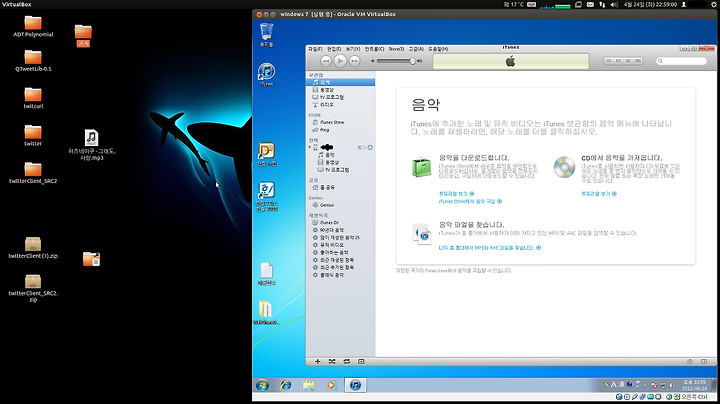Open the 보기(V) menu in iTunes
Screen dimensions: 720x404
353,49
